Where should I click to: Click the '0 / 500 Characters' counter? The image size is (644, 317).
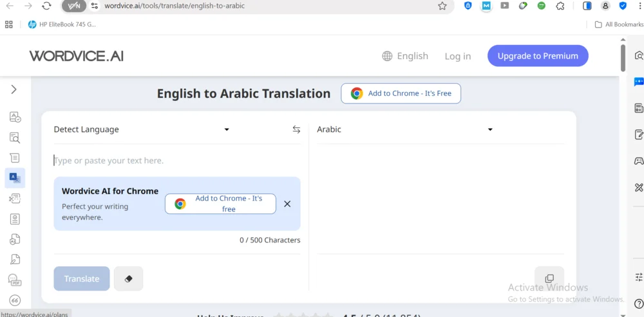[x=270, y=240]
